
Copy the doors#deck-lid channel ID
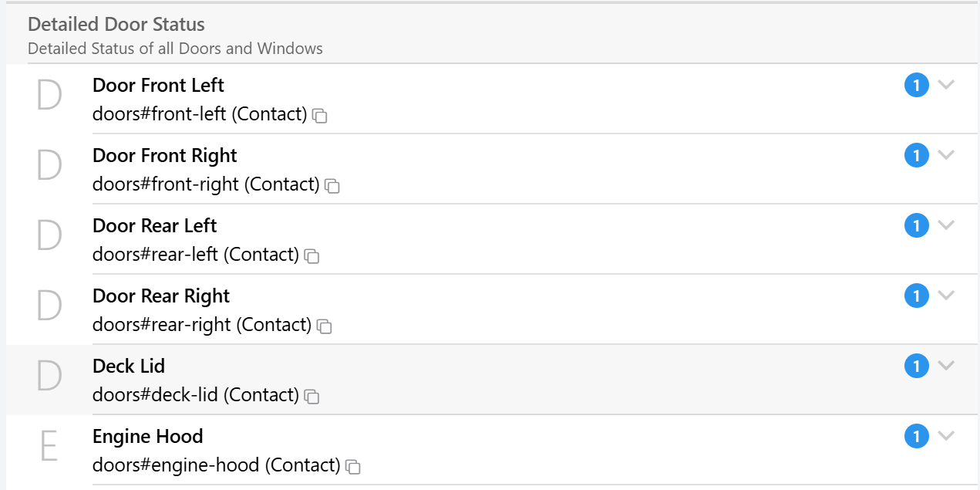coord(312,397)
